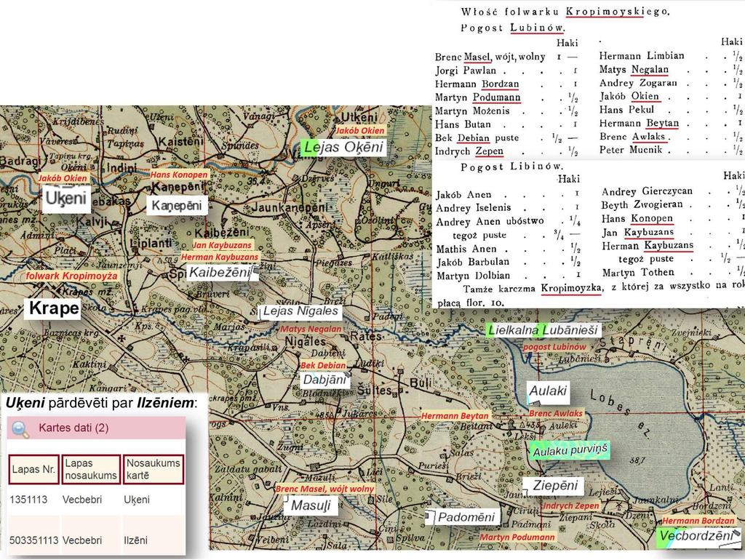The height and width of the screenshot is (560, 745).
Task: Click Lobes ez. lake label
Action: [x=621, y=414]
